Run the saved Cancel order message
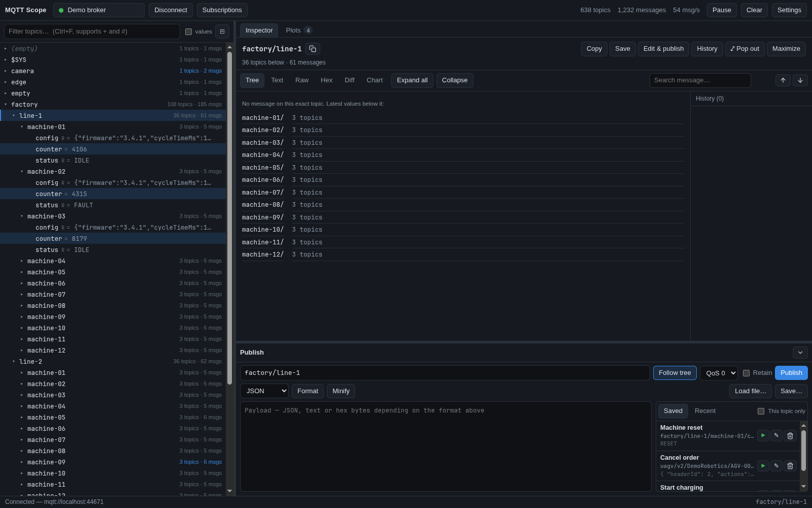This screenshot has width=812, height=508. click(763, 466)
